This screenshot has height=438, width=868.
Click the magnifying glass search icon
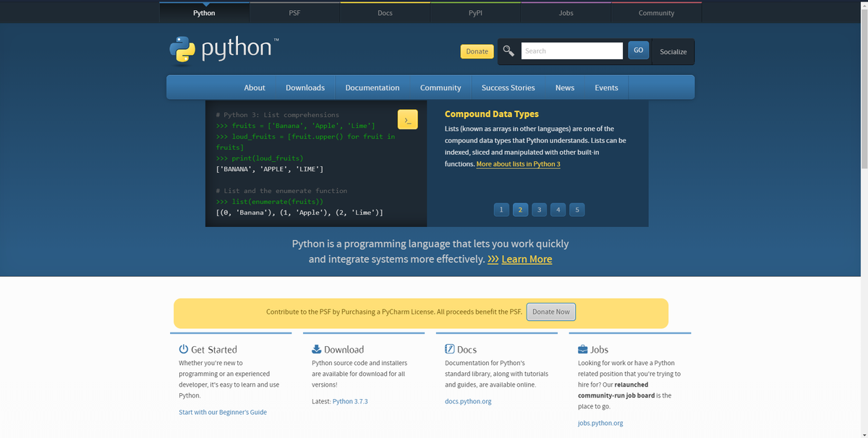point(509,51)
